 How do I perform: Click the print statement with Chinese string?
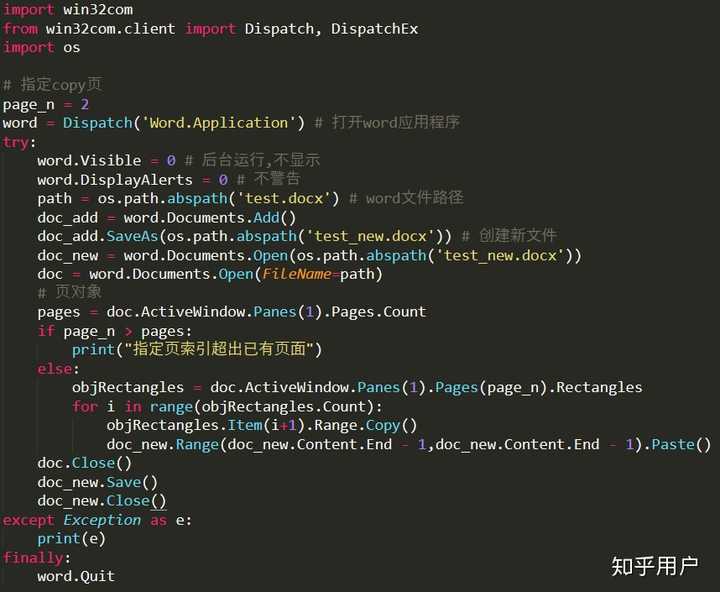[x=197, y=350]
